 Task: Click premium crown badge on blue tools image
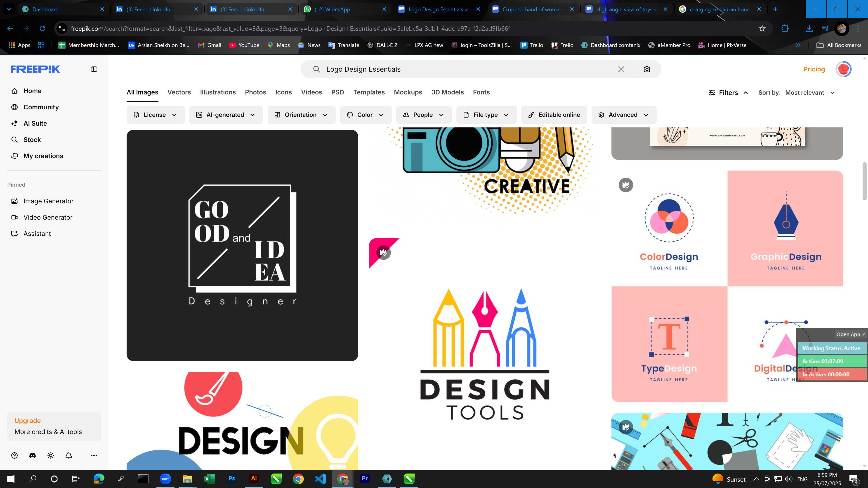626,427
